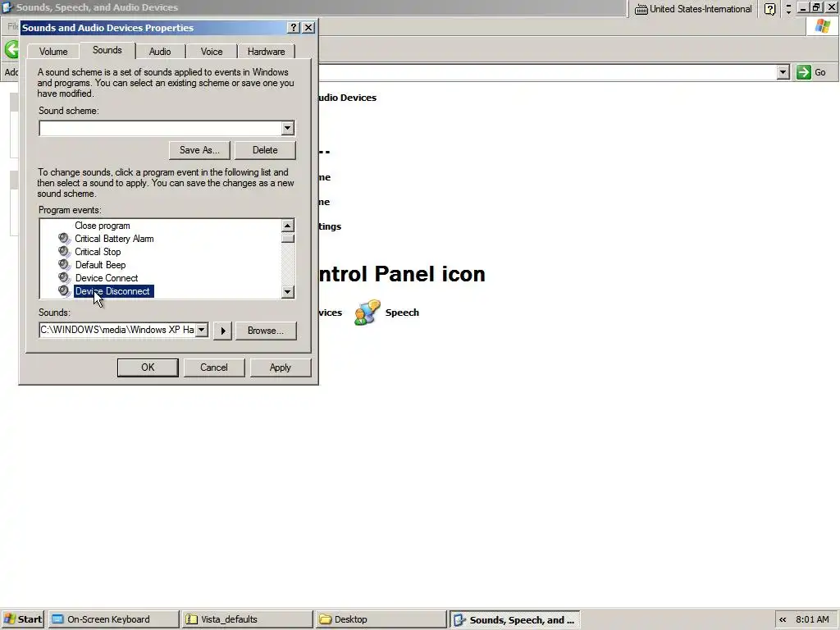This screenshot has height=630, width=840.
Task: Click speaker icon beside Default Beep
Action: coord(64,265)
